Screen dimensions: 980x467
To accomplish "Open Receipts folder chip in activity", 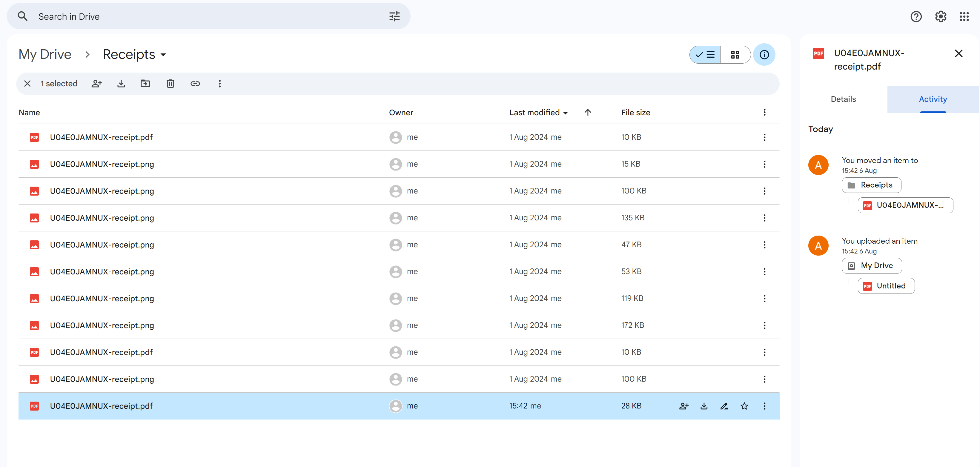I will pyautogui.click(x=871, y=185).
